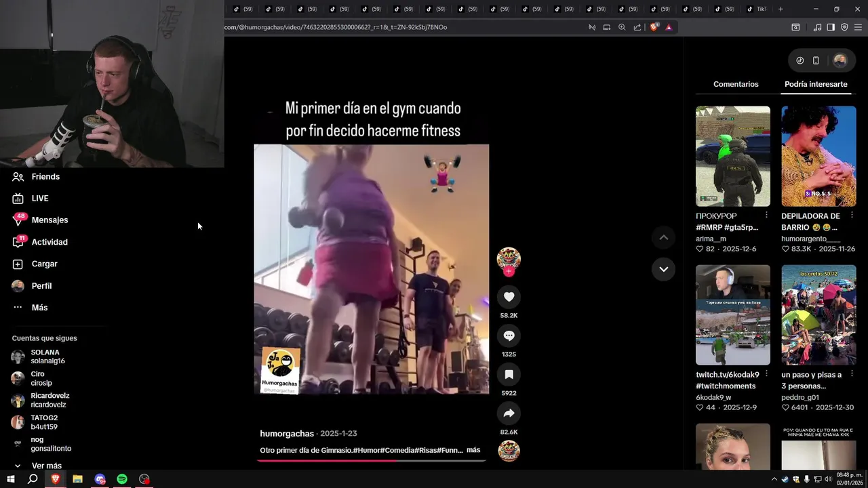Viewport: 868px width, 488px height.
Task: Open the spinning sound disc under the share count
Action: pos(509,451)
